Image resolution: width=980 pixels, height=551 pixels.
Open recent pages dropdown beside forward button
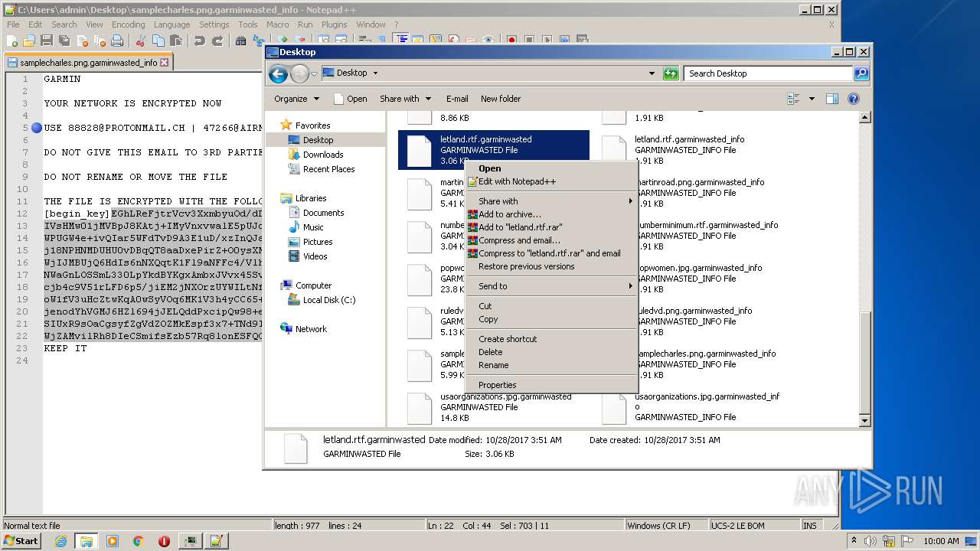314,74
